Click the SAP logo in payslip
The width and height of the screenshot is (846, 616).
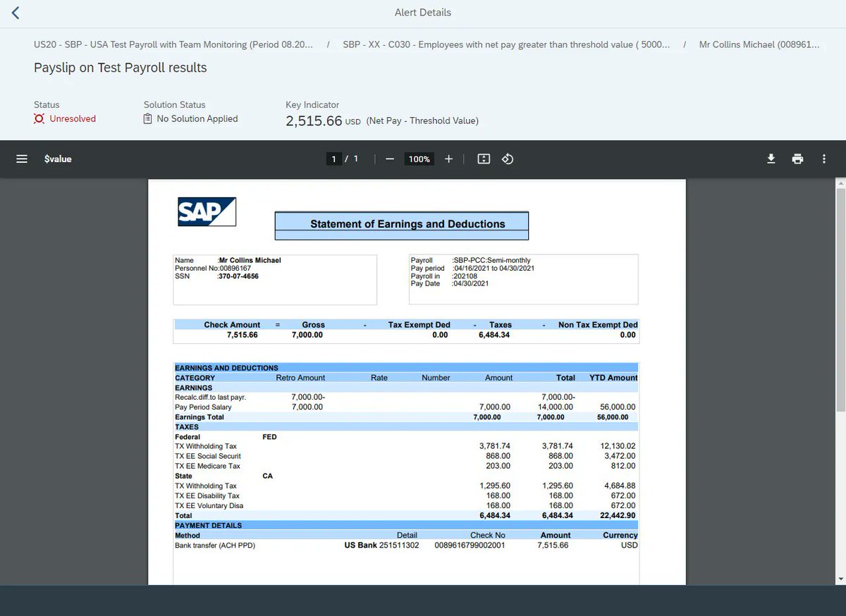[207, 211]
